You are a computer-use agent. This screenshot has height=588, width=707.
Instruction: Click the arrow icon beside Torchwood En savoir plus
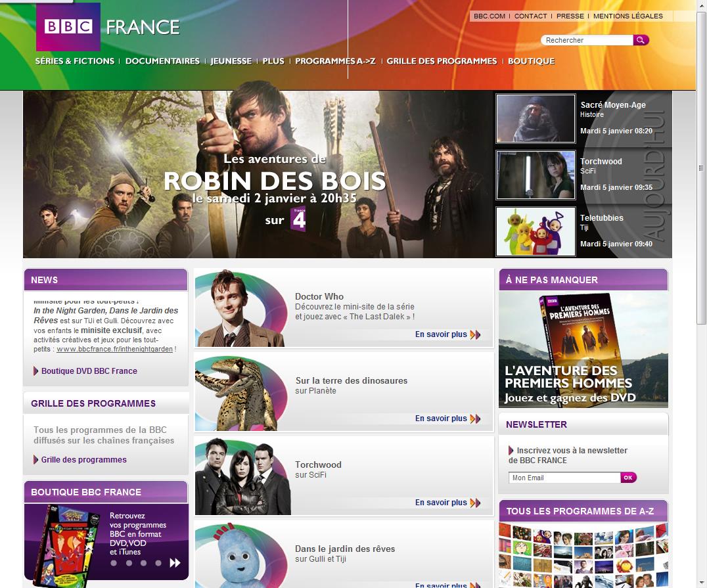point(475,503)
